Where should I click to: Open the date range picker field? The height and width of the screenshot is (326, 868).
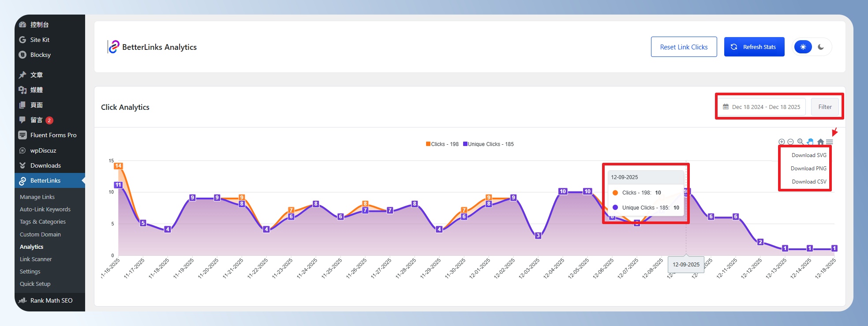[762, 107]
